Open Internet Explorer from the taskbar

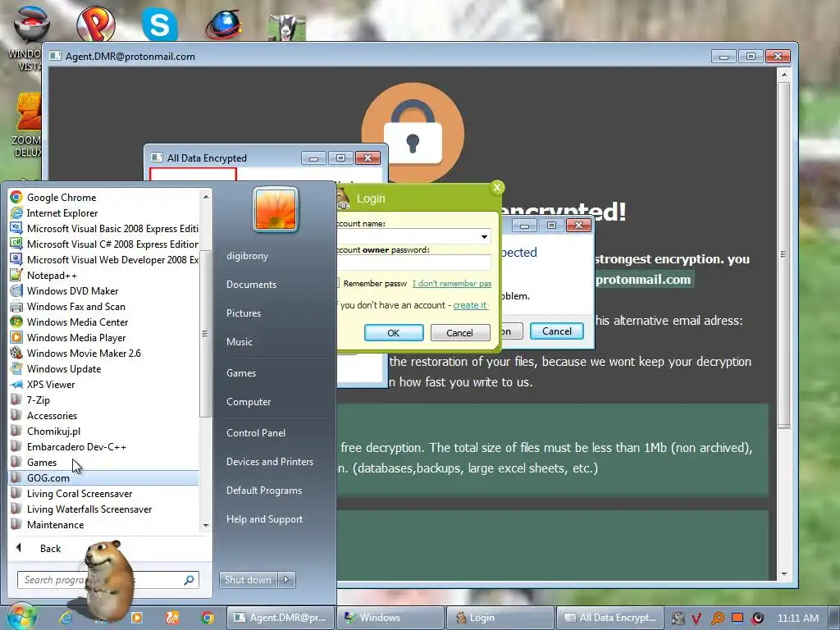[x=66, y=618]
